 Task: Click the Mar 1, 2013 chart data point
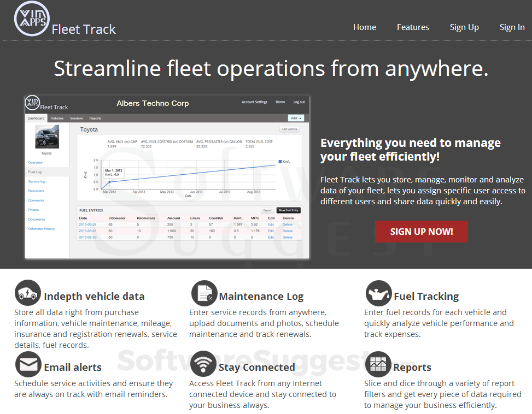(x=109, y=182)
